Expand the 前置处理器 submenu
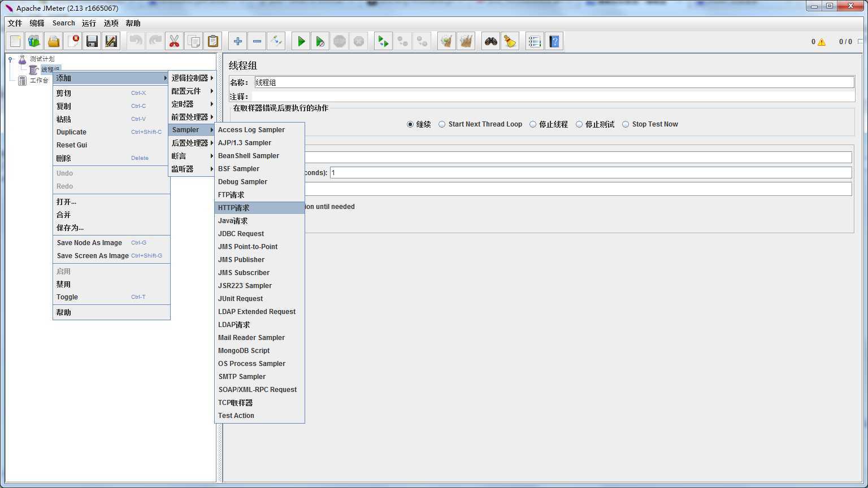The image size is (868, 488). (192, 117)
